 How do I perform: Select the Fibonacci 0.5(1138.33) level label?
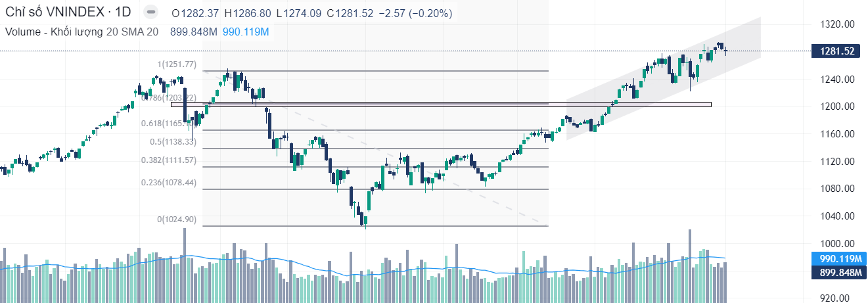(173, 141)
